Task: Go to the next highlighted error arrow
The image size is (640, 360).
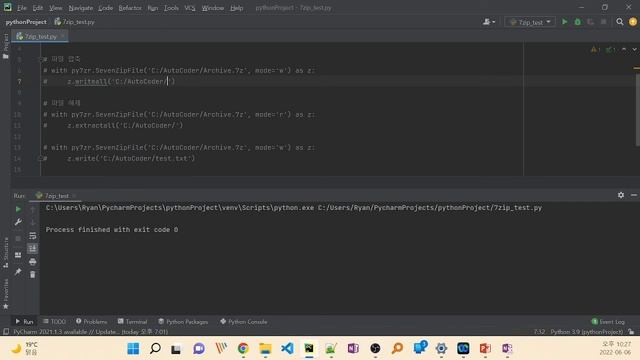Action: (x=634, y=49)
